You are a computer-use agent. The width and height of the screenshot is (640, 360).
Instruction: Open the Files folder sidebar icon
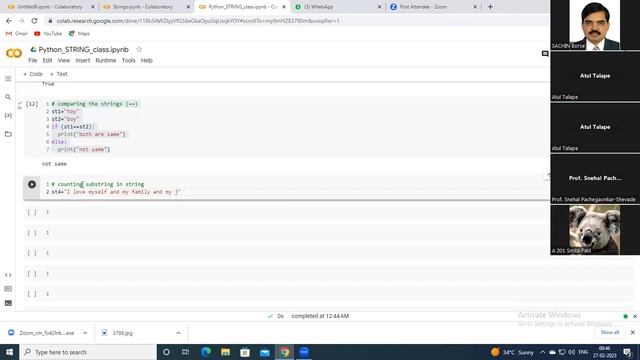point(8,134)
